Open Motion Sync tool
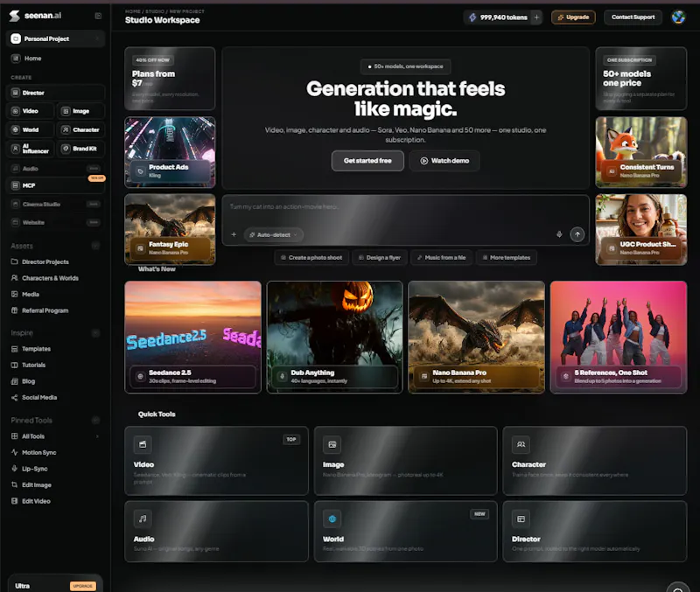This screenshot has width=700, height=592. point(34,452)
